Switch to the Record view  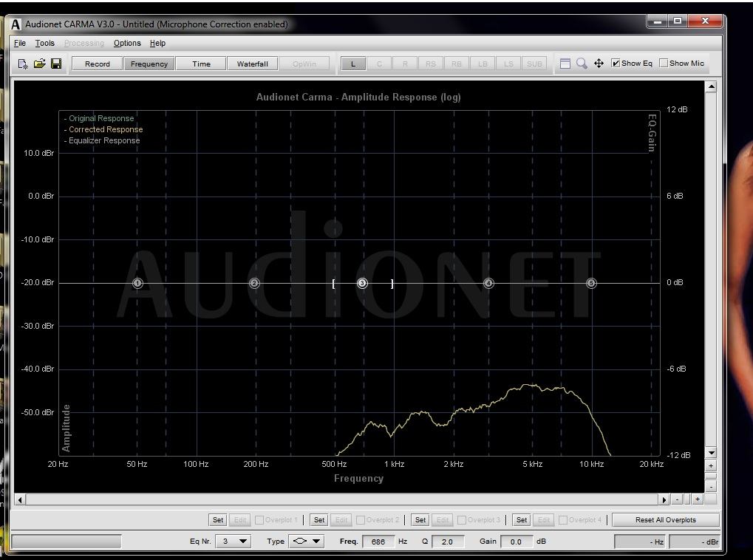pyautogui.click(x=97, y=64)
